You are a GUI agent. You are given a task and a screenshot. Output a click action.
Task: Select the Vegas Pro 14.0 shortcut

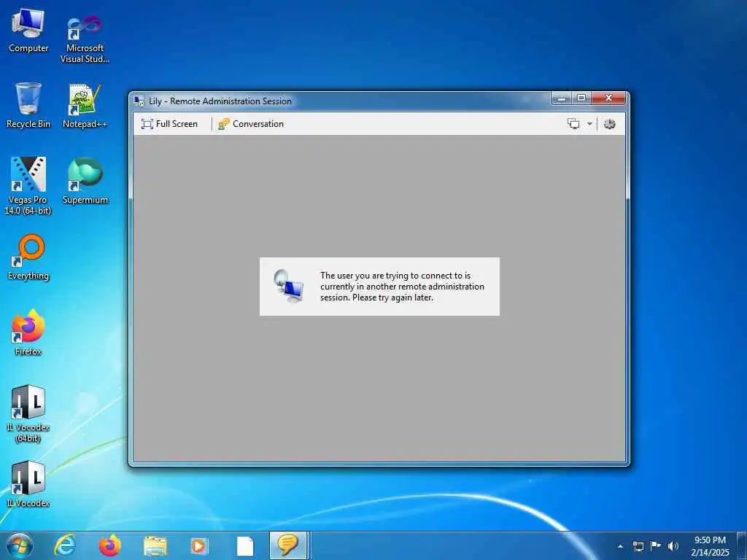(x=28, y=186)
